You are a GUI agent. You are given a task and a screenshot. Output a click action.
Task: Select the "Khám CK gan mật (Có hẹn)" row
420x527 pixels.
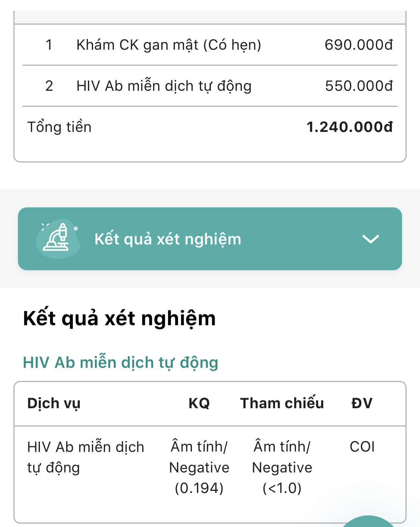(168, 45)
